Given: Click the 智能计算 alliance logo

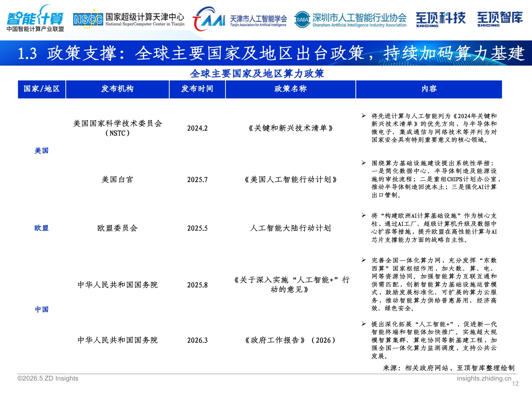Looking at the screenshot, I should coord(35,18).
